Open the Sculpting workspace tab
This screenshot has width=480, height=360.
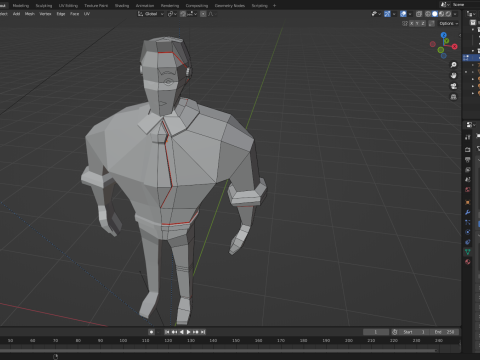tap(44, 5)
